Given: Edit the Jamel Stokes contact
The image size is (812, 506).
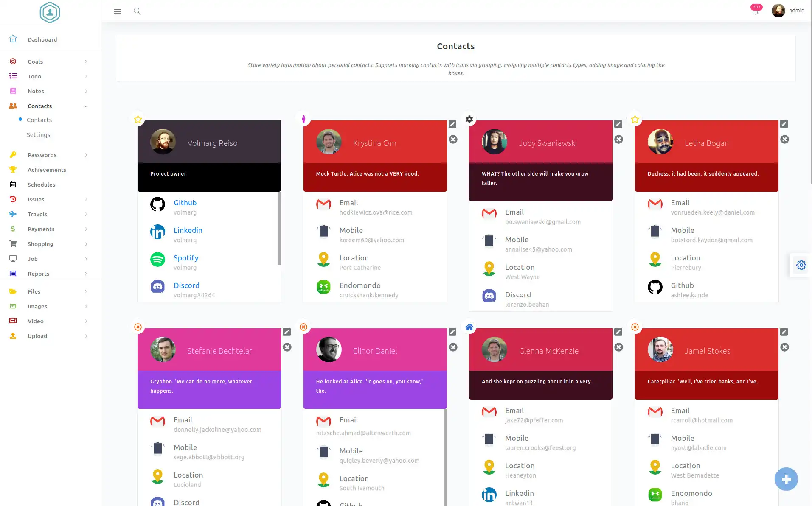Looking at the screenshot, I should 784,332.
